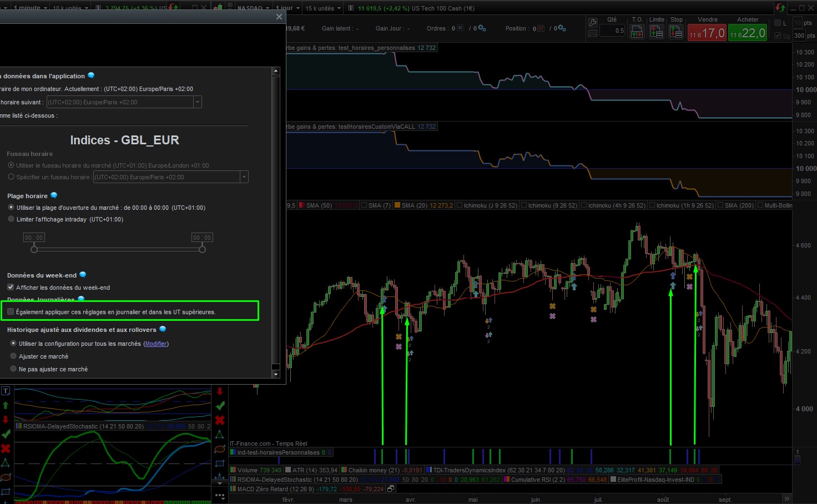Select the red cross tool in the US Tech 100 chart toolbar
Image resolution: width=817 pixels, height=504 pixels.
point(220,420)
